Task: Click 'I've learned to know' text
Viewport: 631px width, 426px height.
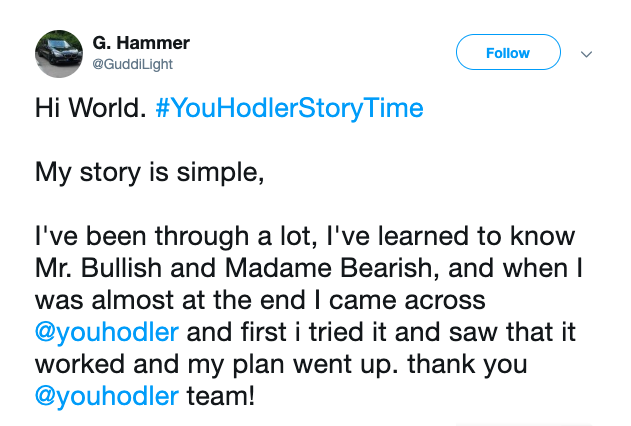Action: [x=450, y=236]
